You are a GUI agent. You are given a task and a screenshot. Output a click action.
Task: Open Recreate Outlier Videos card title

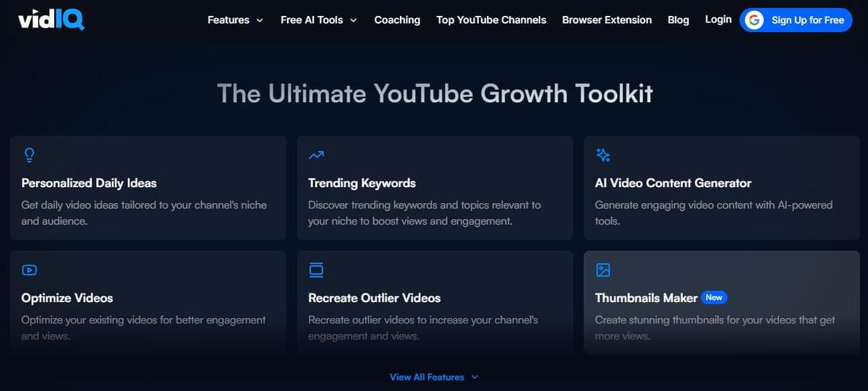coord(374,298)
